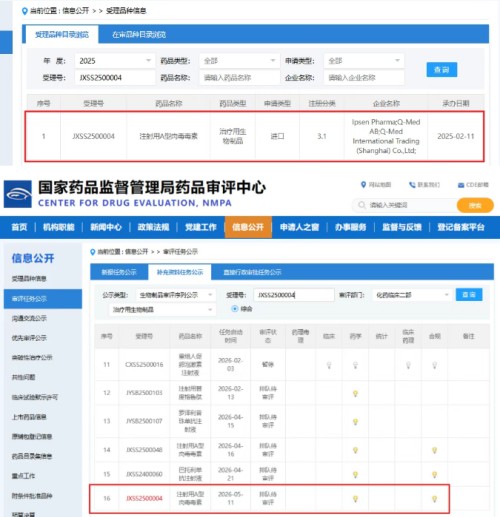This screenshot has width=500, height=517.
Task: Click the CDE邮箱 envelope icon
Action: [461, 185]
